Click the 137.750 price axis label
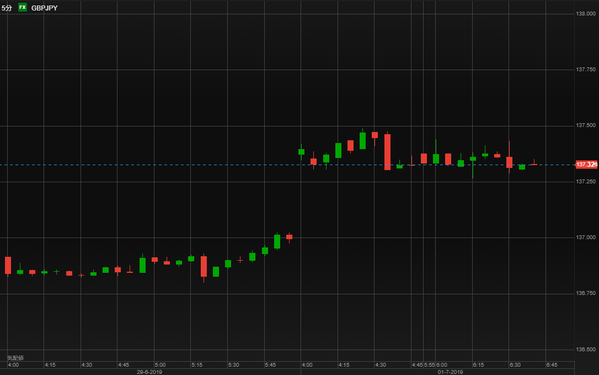Viewport: 599px width, 375px height. coord(586,70)
